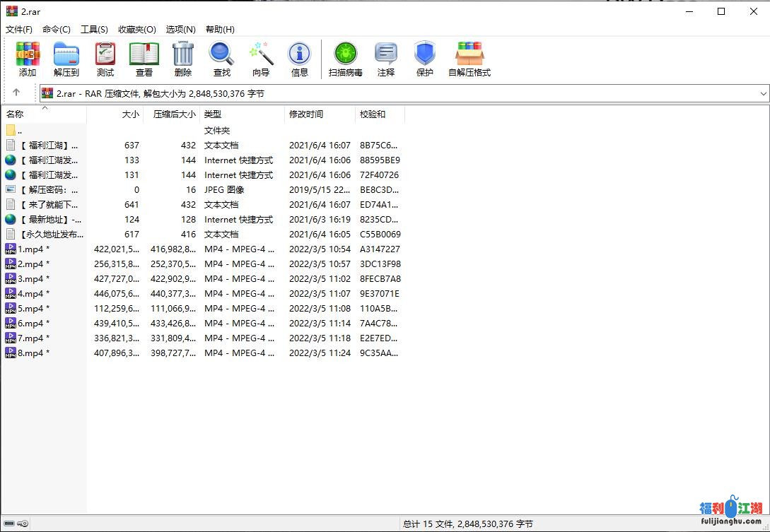Start Virus Scan (扫描病毒) icon
This screenshot has width=770, height=532.
(x=346, y=59)
